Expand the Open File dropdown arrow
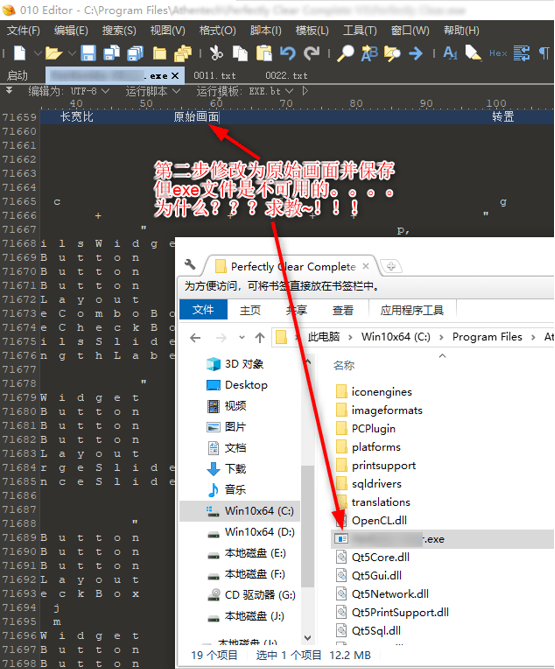The height and width of the screenshot is (669, 555). (72, 53)
